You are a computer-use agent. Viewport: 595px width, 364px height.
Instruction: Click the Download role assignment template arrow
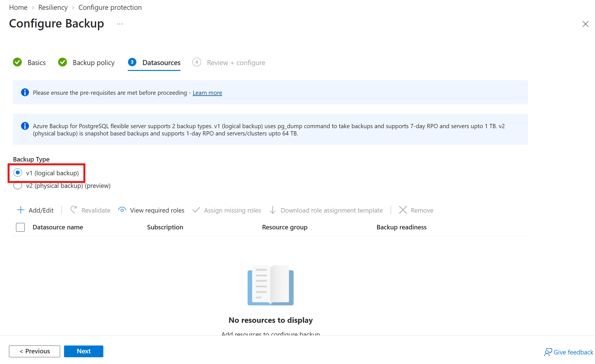273,210
